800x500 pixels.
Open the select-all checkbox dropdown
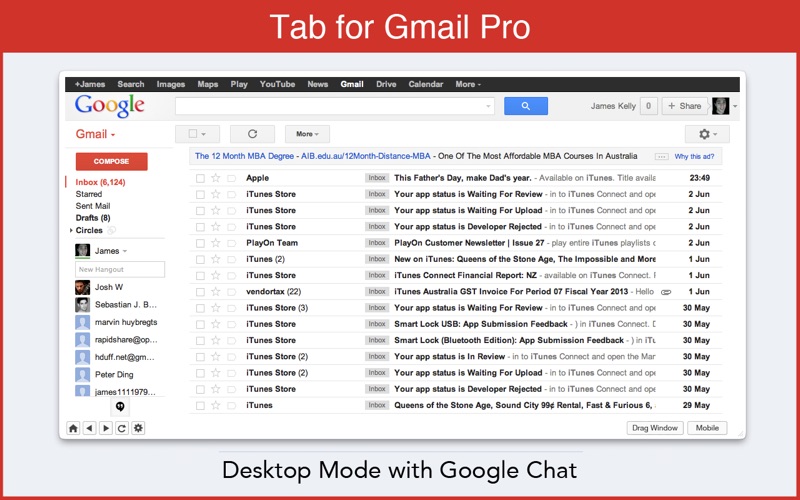197,134
